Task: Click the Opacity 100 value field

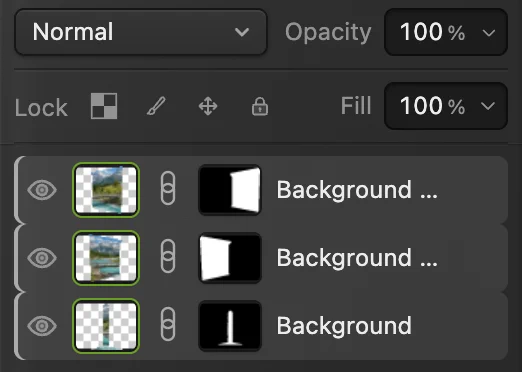Action: tap(432, 32)
